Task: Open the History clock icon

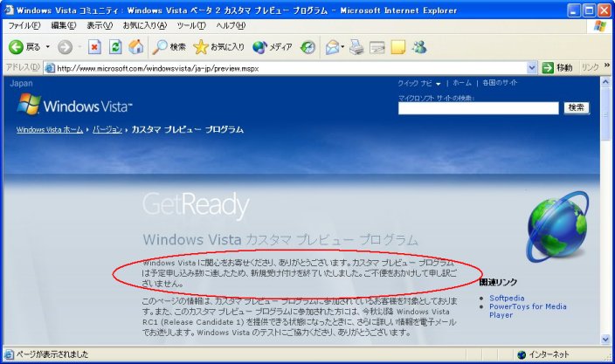Action: coord(307,47)
